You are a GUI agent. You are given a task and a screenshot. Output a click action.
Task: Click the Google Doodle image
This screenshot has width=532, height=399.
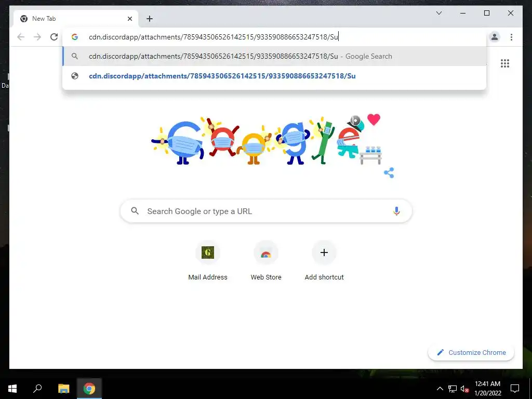[x=267, y=140]
